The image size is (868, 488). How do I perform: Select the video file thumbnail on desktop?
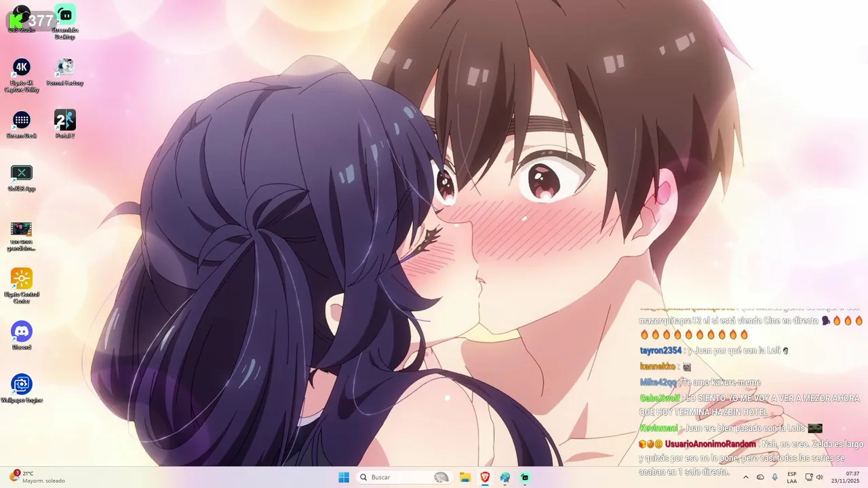pyautogui.click(x=22, y=235)
